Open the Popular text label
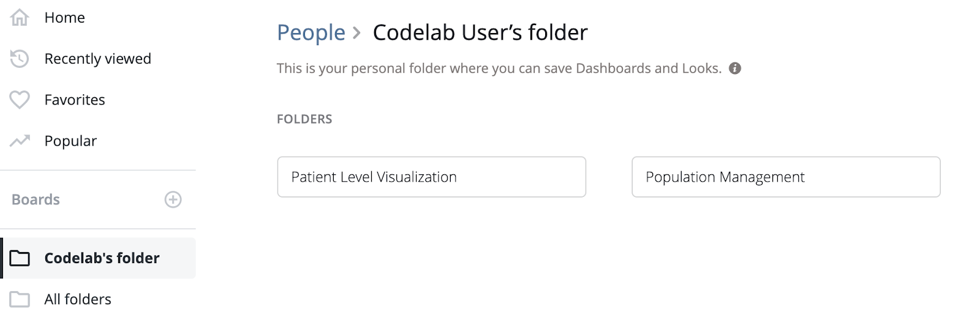 pyautogui.click(x=70, y=141)
